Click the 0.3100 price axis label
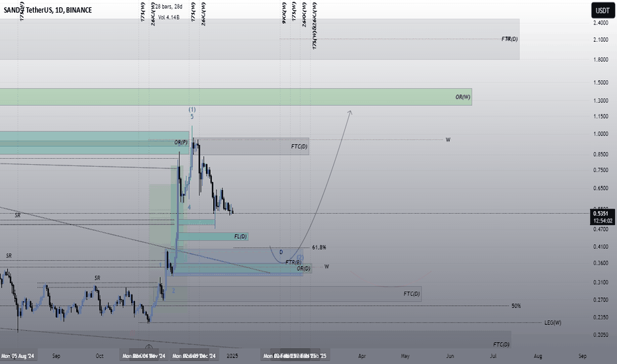The width and height of the screenshot is (617, 364). click(600, 283)
